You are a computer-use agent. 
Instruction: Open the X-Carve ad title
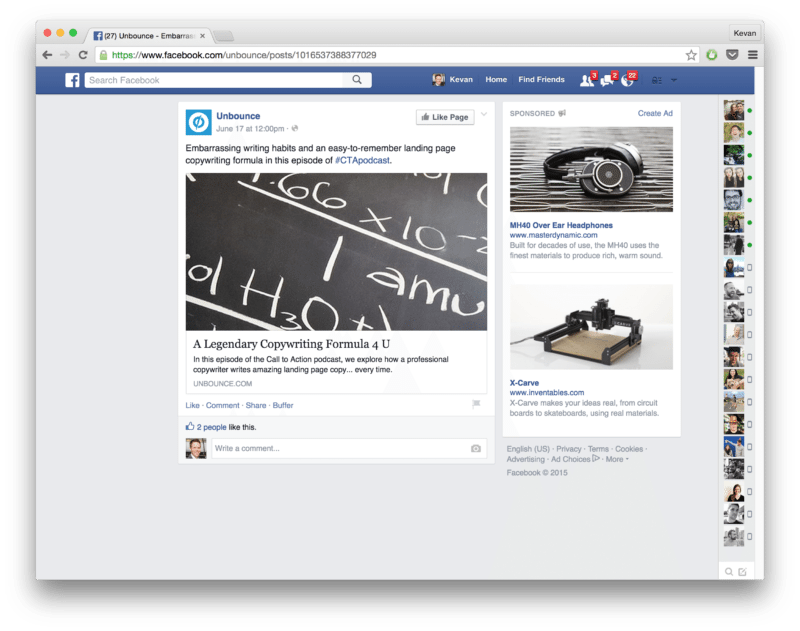[524, 383]
